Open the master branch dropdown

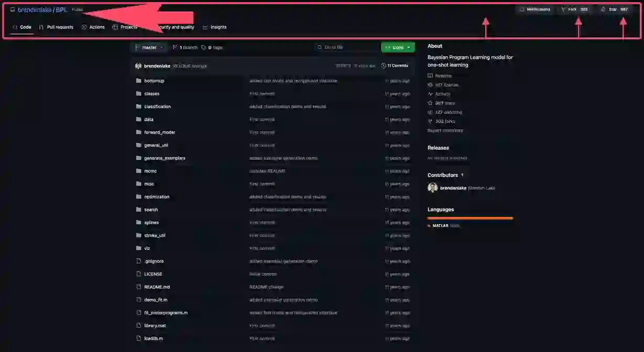pyautogui.click(x=148, y=47)
